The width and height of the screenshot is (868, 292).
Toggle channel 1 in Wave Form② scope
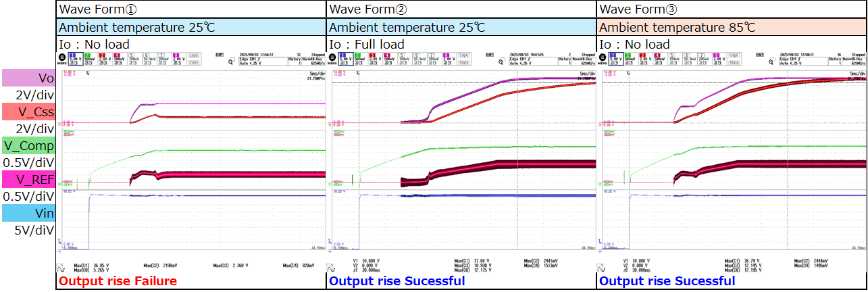(x=346, y=59)
